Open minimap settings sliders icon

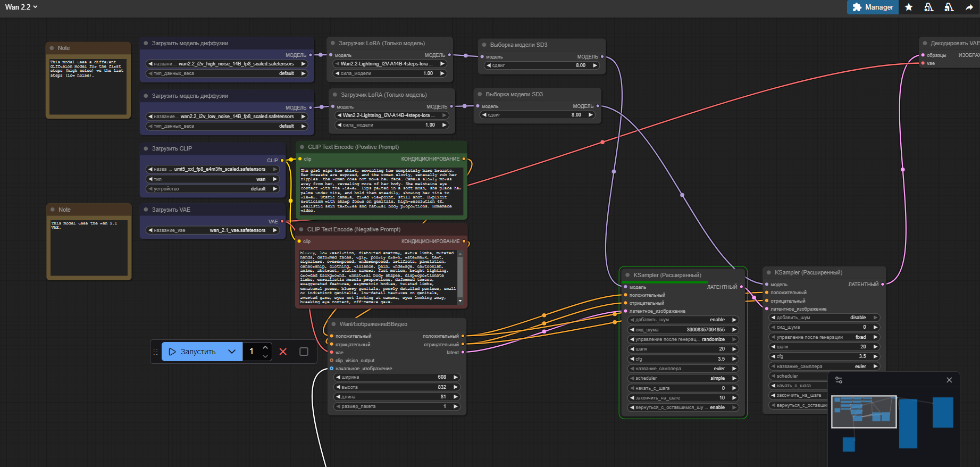coord(839,380)
